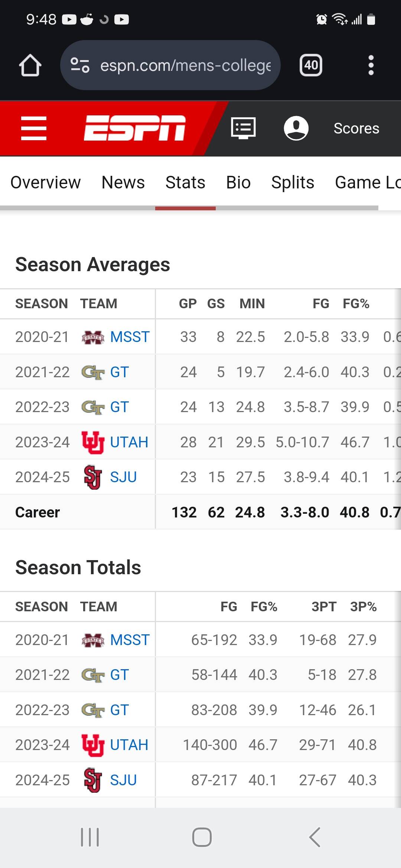Tap the Georgia Tech logo for 2021-22 totals

pyautogui.click(x=92, y=675)
